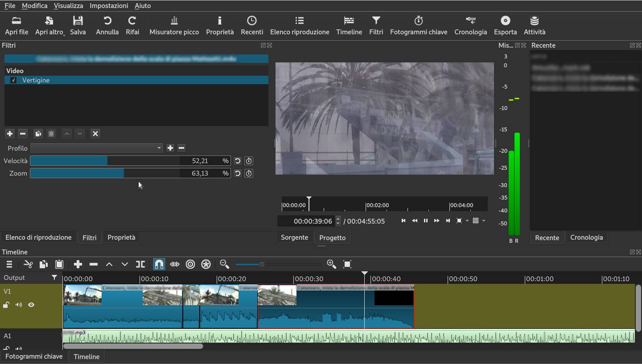Viewport: 642px width, 364px height.
Task: Reset Zoom to default
Action: tap(238, 173)
